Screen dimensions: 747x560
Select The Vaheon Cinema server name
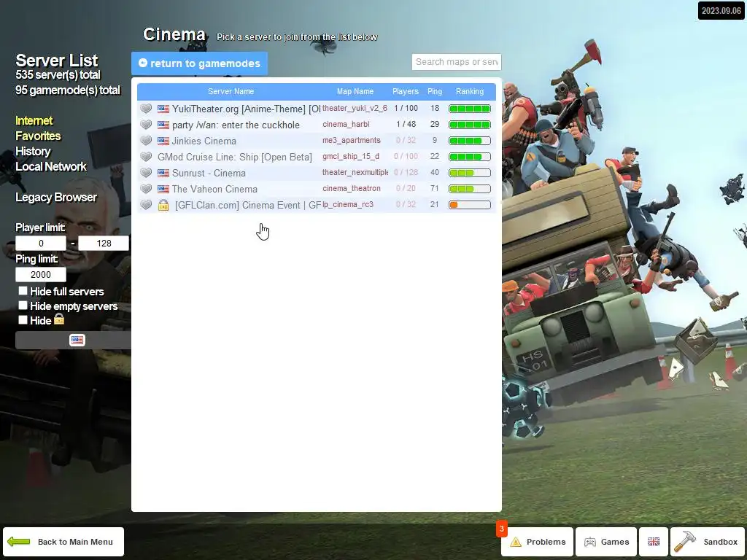(x=214, y=189)
